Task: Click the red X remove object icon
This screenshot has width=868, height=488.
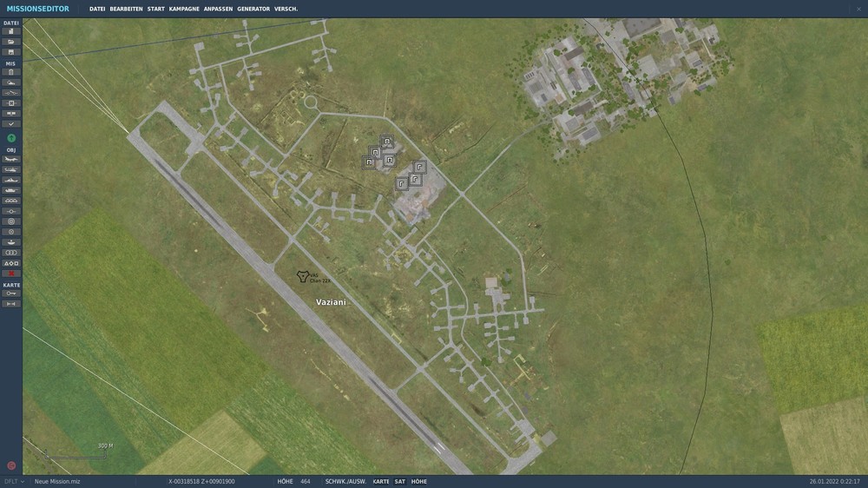Action: [11, 274]
